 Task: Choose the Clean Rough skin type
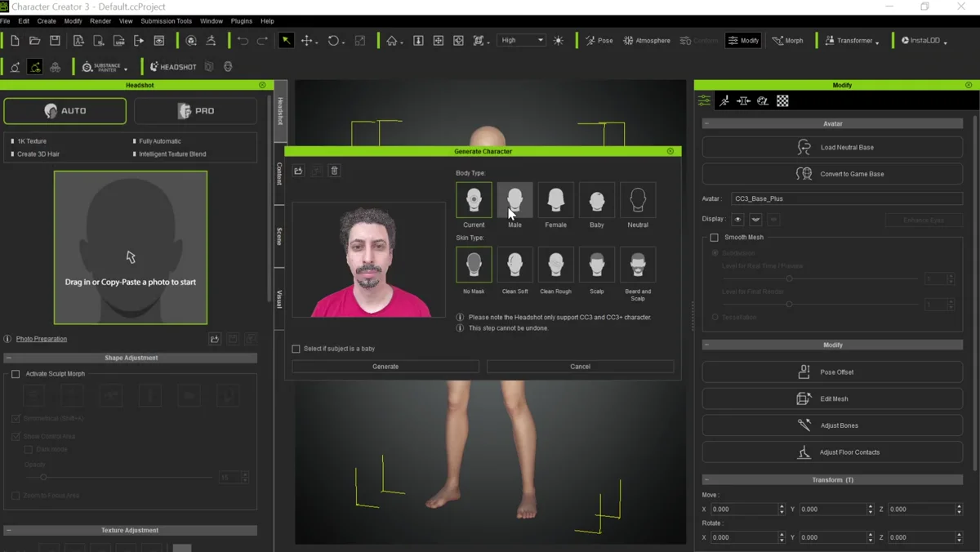click(x=555, y=265)
